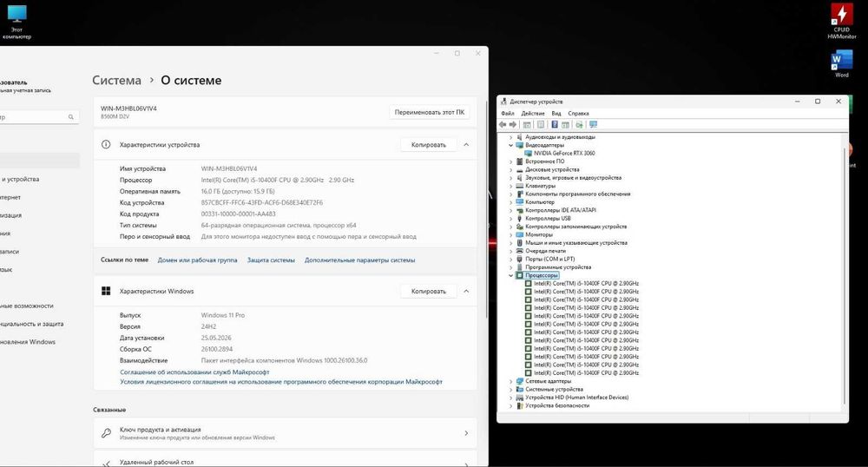Click the Клавиатуры keyboard icon
The width and height of the screenshot is (868, 467).
(x=519, y=186)
